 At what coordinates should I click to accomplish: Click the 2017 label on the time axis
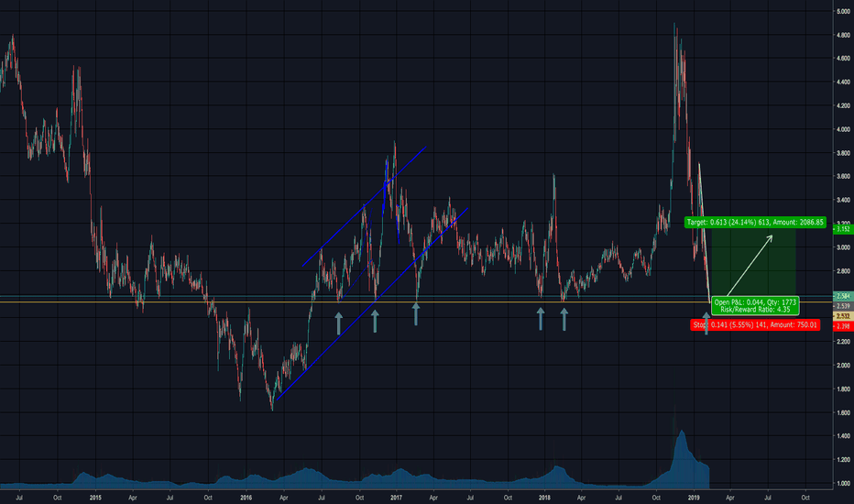tap(396, 498)
